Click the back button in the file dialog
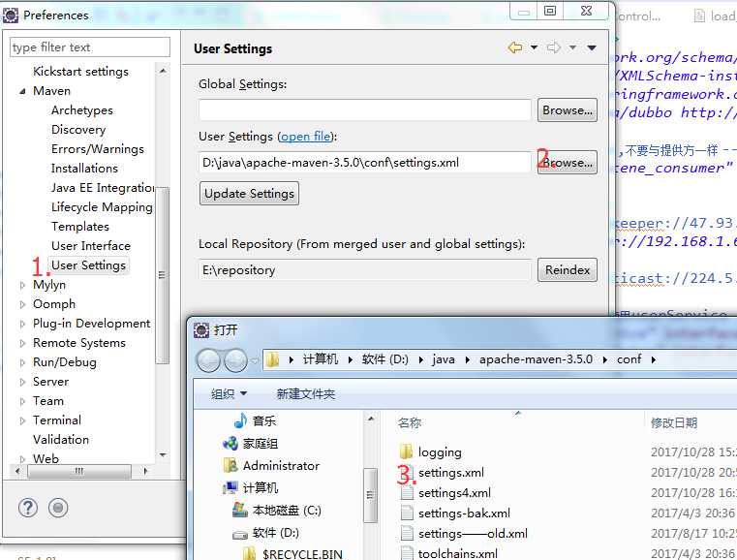737x560 pixels. pos(208,360)
